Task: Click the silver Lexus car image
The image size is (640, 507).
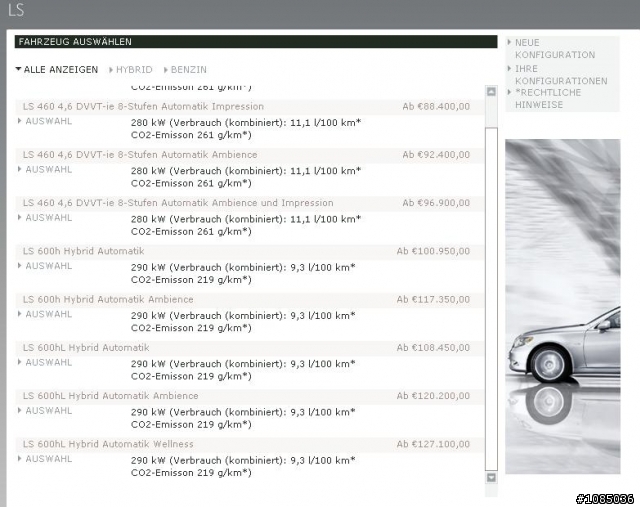Action: (x=562, y=307)
